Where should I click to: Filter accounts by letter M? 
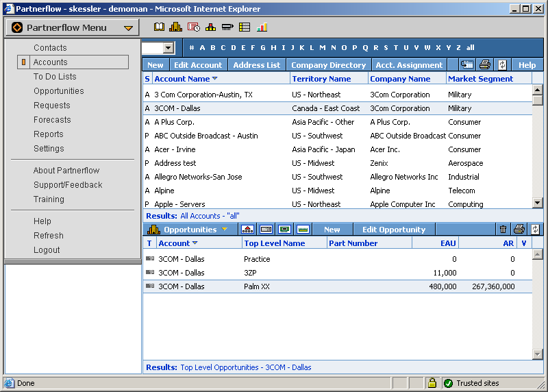coord(322,47)
